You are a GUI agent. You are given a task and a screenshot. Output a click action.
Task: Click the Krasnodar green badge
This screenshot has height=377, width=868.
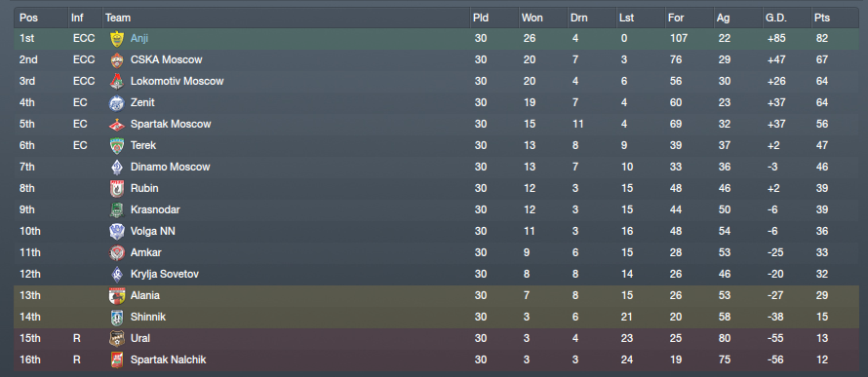coord(117,210)
